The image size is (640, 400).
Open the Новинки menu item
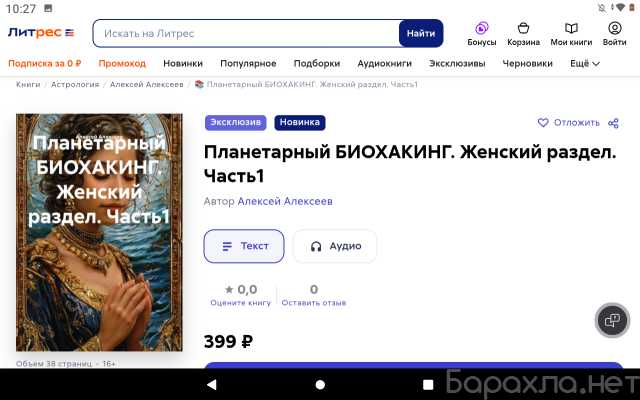(x=183, y=64)
